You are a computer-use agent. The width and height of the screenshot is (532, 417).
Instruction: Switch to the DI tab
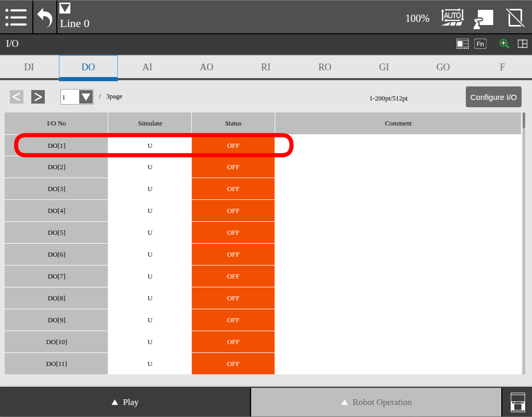pos(29,67)
